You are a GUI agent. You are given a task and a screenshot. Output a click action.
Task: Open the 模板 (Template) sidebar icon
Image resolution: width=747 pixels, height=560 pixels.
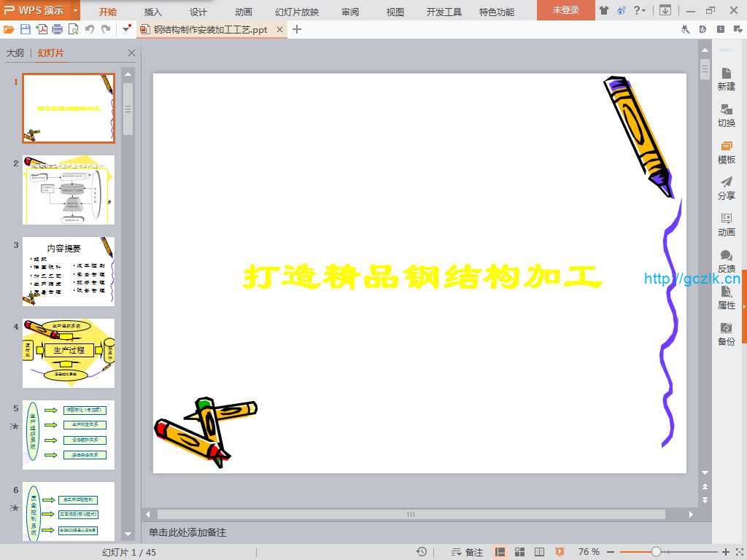pos(726,152)
